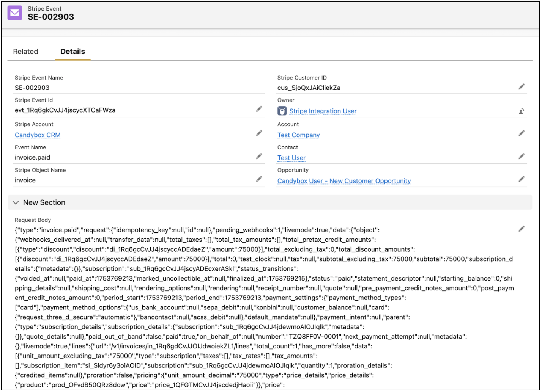Change the record Owner icon

pyautogui.click(x=522, y=111)
